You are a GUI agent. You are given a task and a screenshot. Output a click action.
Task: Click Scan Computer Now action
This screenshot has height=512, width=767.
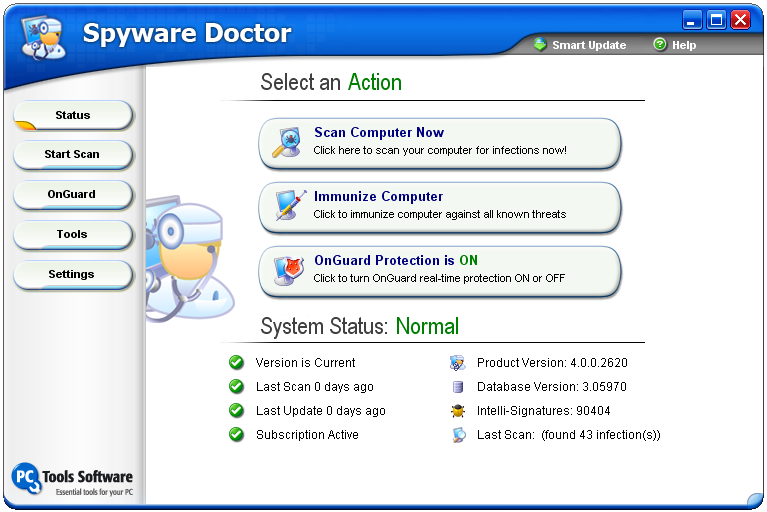coord(440,144)
